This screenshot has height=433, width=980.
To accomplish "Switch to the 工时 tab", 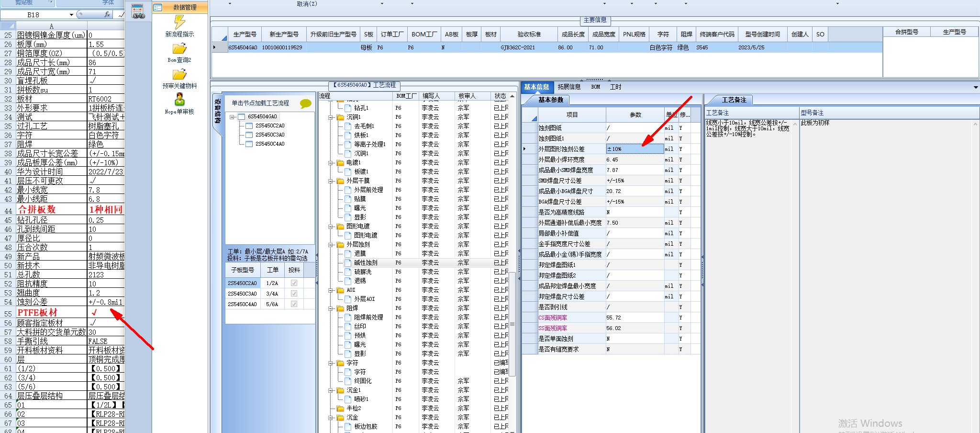I will [x=615, y=87].
